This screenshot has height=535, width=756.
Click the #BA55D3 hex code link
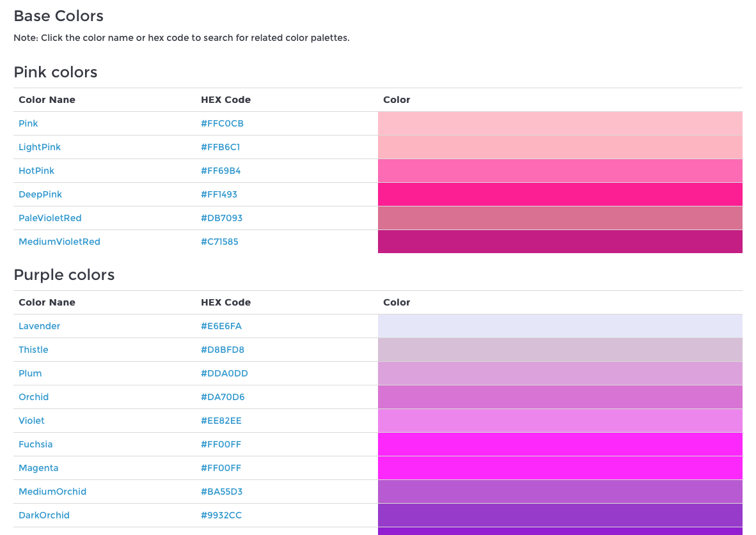coord(221,491)
